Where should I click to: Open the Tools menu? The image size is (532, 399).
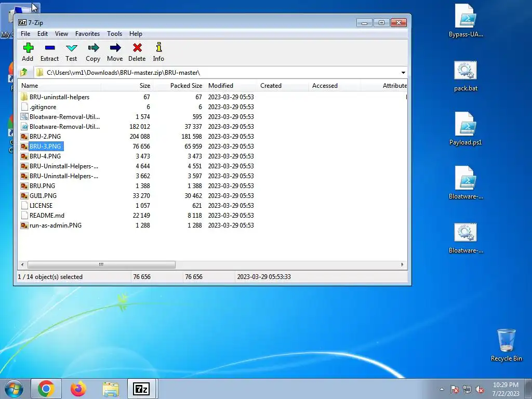tap(115, 34)
